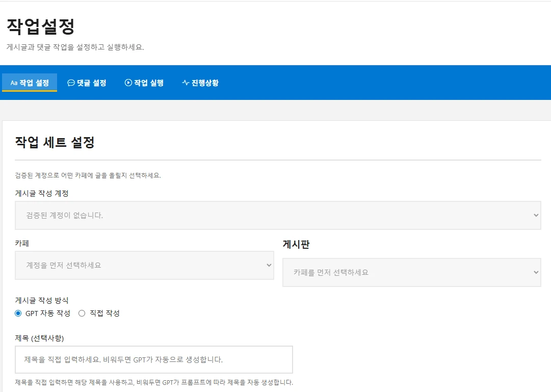Open the 게시판 selection dropdown

[411, 272]
